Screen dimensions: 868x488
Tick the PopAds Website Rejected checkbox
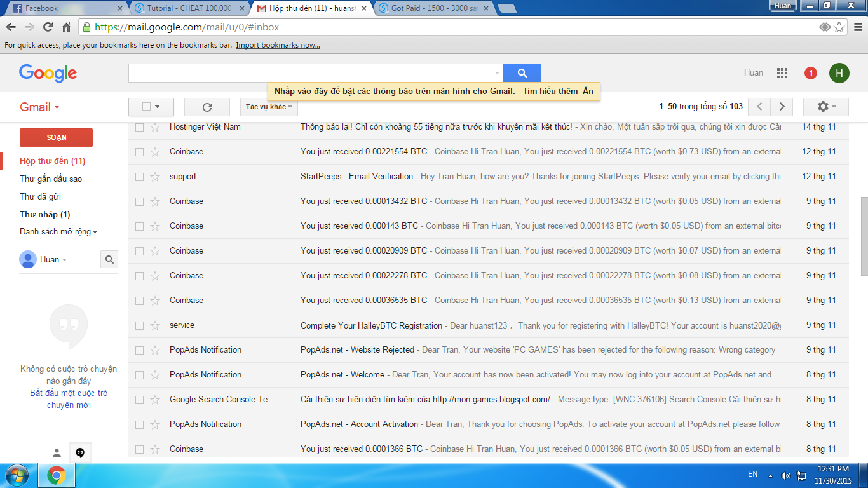pyautogui.click(x=140, y=350)
